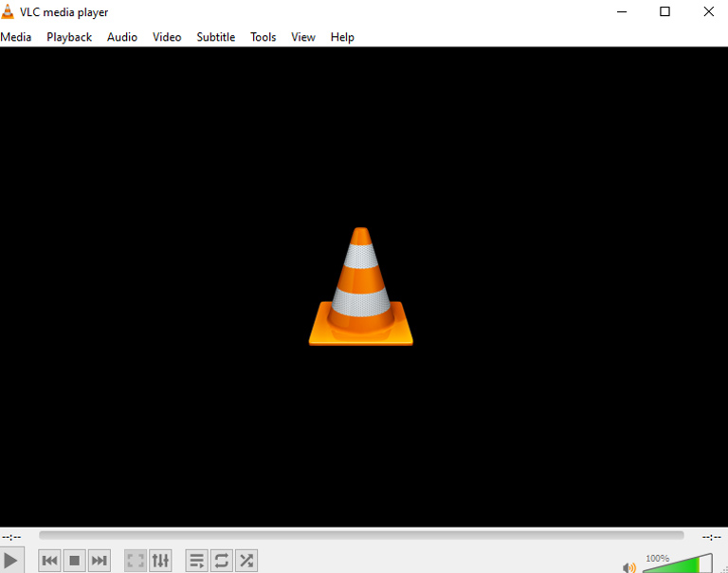Mute audio via speaker icon

629,567
